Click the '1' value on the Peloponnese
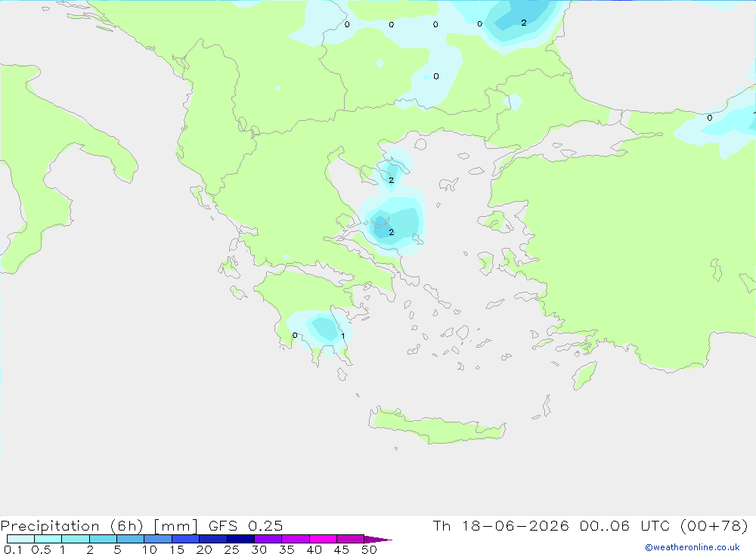This screenshot has width=756, height=554. point(342,336)
